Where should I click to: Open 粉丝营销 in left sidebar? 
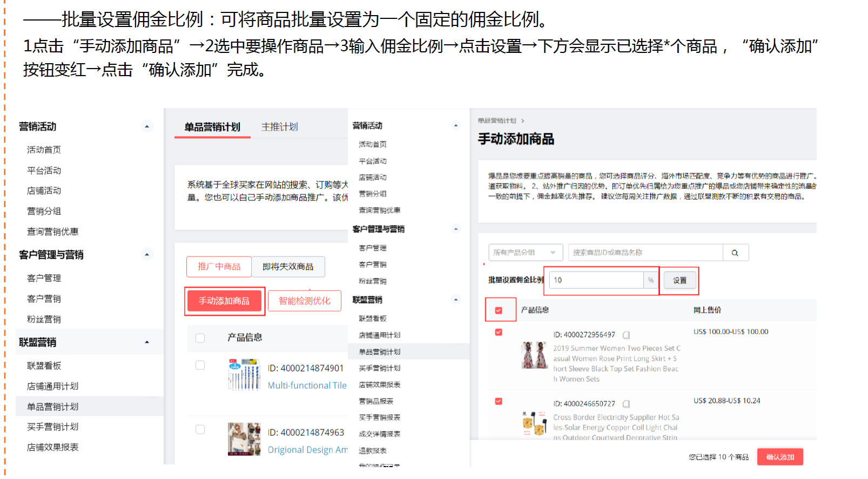[x=44, y=319]
